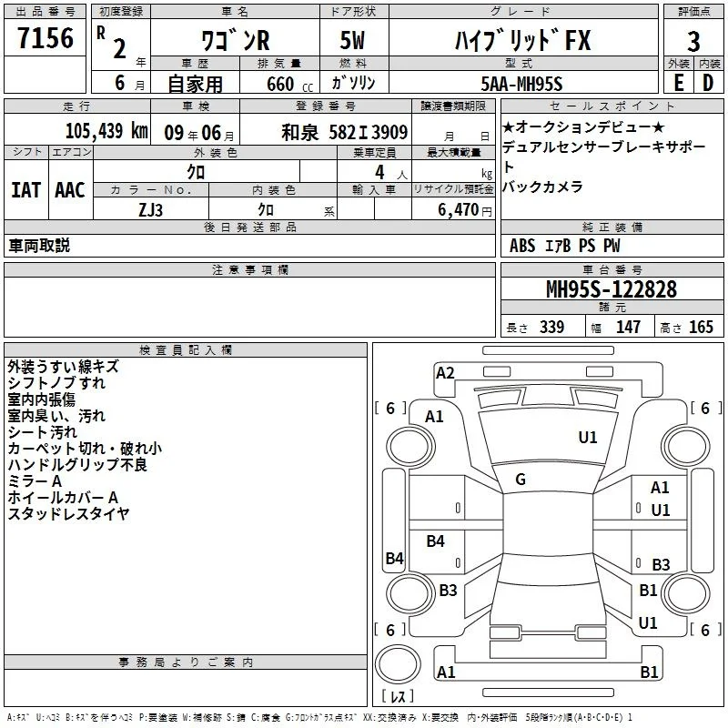
Task: Select the car name ワゴンR
Action: click(236, 40)
